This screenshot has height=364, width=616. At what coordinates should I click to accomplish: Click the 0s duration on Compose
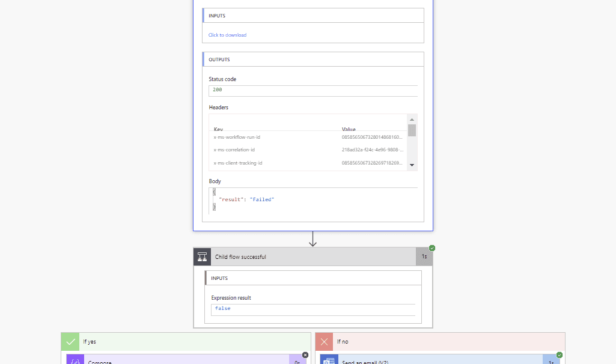pyautogui.click(x=297, y=360)
